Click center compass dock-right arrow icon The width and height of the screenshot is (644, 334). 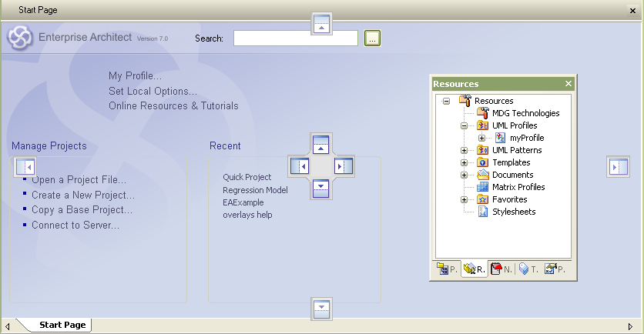[344, 166]
